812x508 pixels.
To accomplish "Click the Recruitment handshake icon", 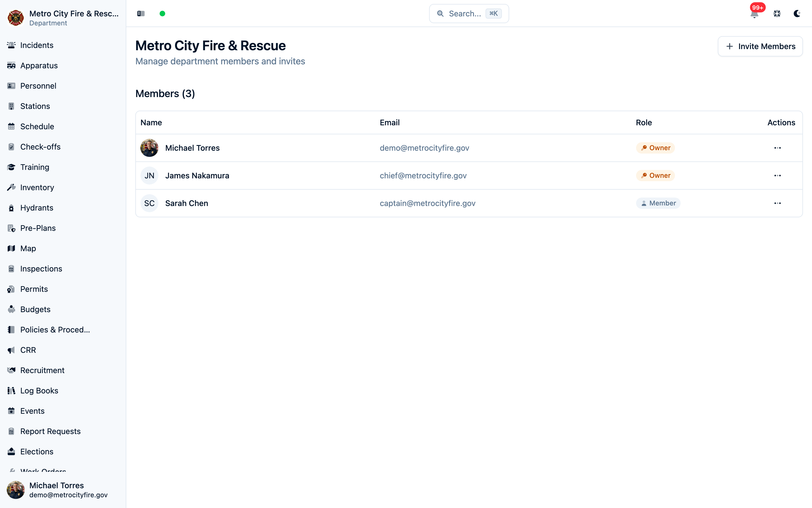I will (11, 370).
